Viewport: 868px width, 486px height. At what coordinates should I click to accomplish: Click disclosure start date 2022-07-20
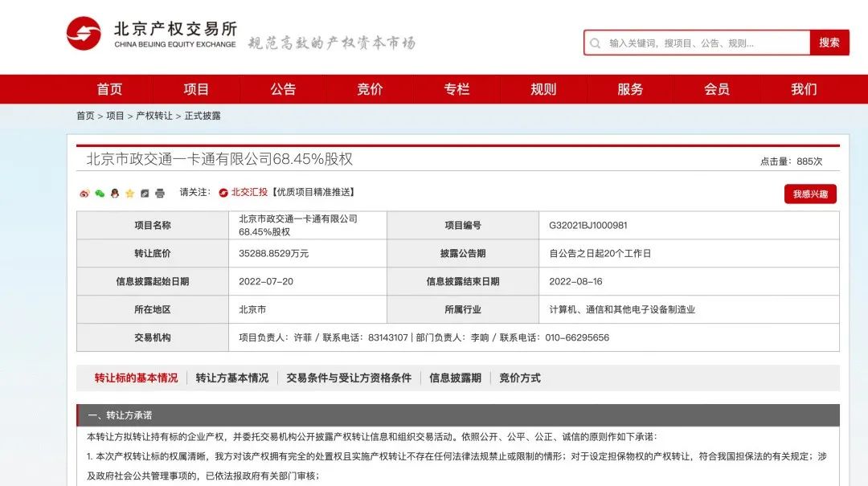pos(266,281)
